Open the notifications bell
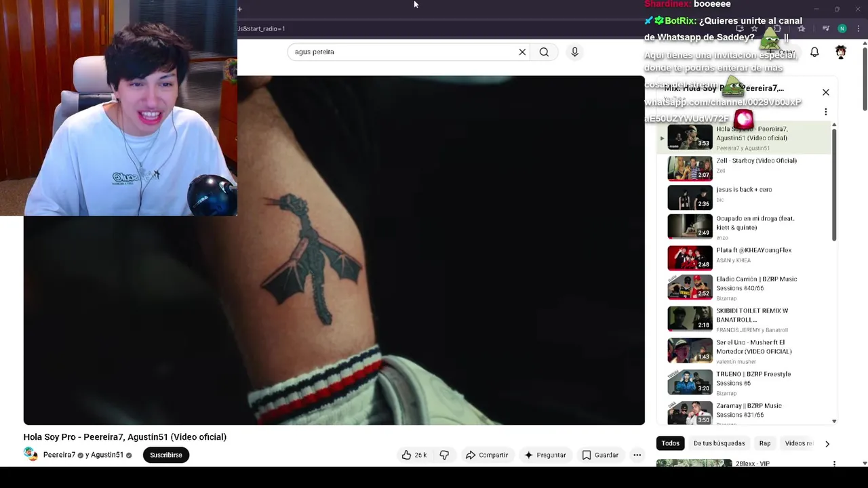868x488 pixels. [x=814, y=52]
